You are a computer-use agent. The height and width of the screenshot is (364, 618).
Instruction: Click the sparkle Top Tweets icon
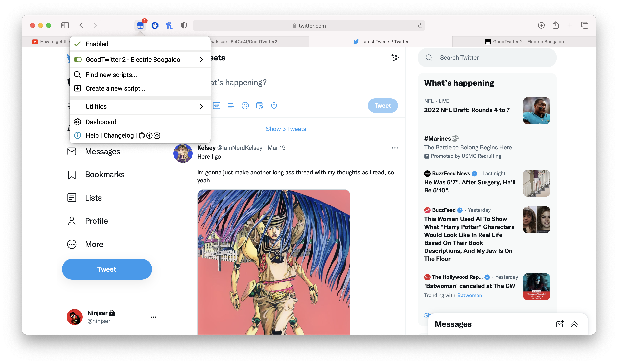(x=395, y=58)
